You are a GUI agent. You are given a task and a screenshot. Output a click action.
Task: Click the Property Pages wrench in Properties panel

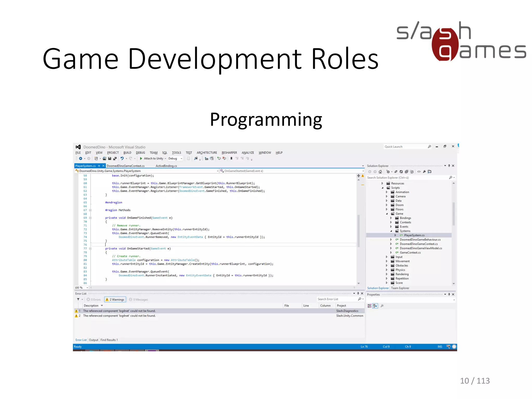coord(382,306)
